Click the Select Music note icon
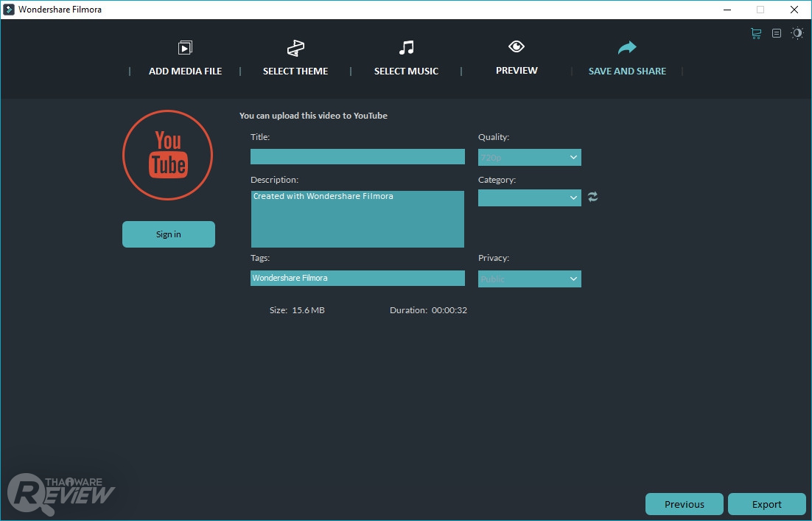 point(407,48)
